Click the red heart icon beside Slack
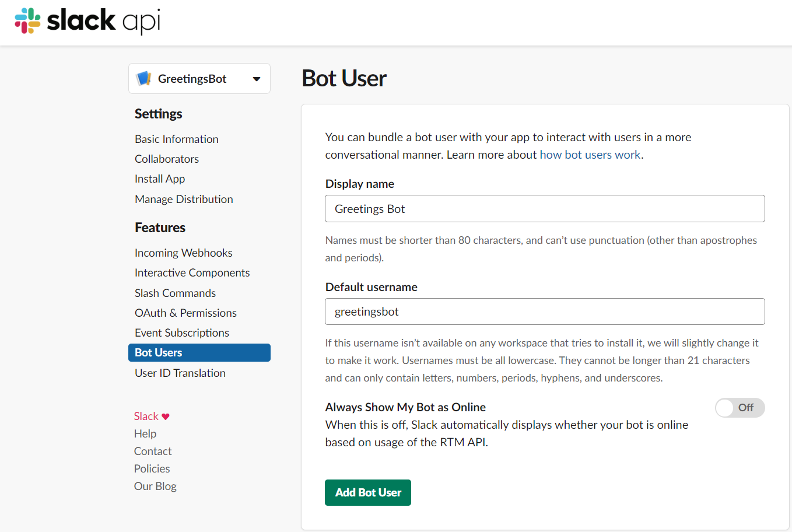This screenshot has width=792, height=532. (x=166, y=416)
